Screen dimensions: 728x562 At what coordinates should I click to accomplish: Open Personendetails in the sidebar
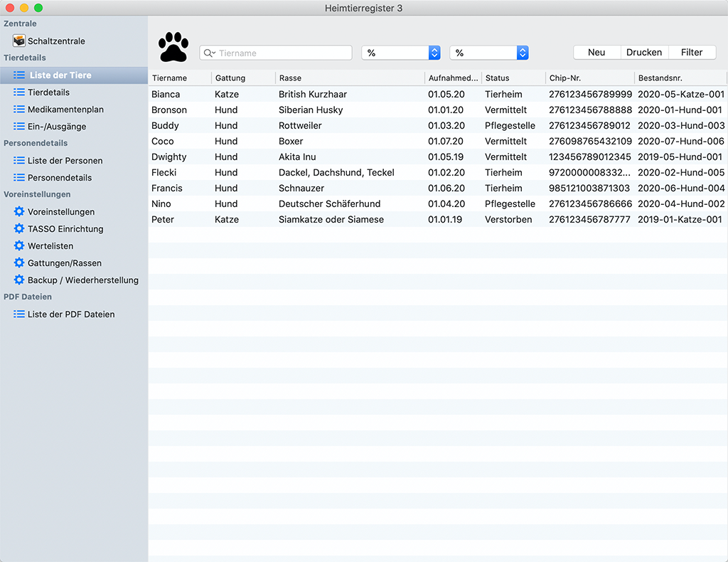[x=60, y=177]
